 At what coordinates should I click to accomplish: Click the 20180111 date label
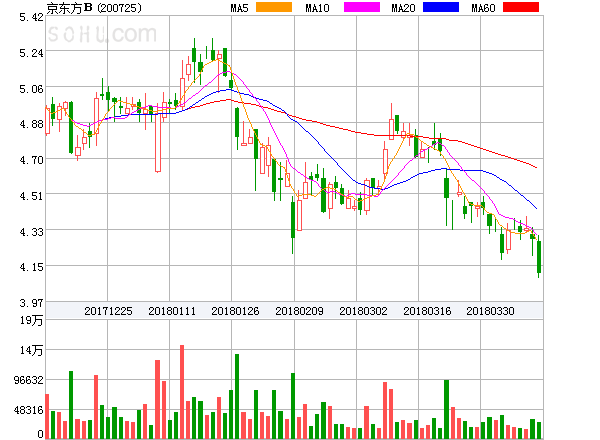(172, 311)
